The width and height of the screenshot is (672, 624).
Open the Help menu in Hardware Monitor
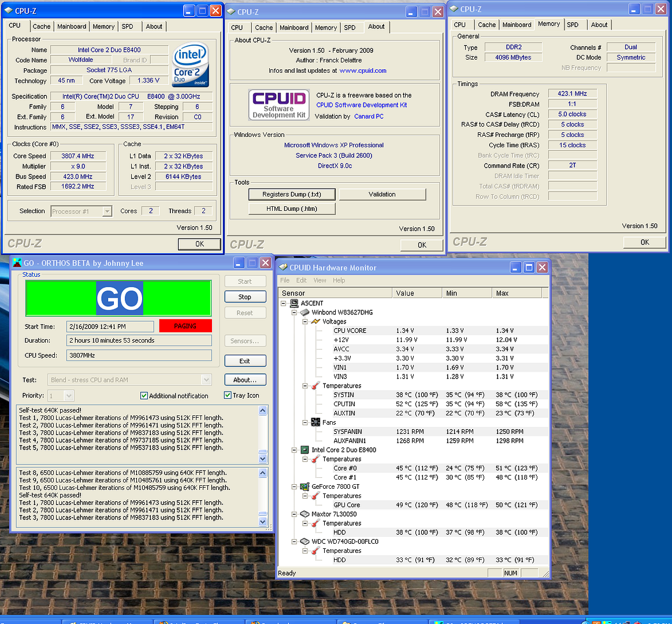[339, 280]
